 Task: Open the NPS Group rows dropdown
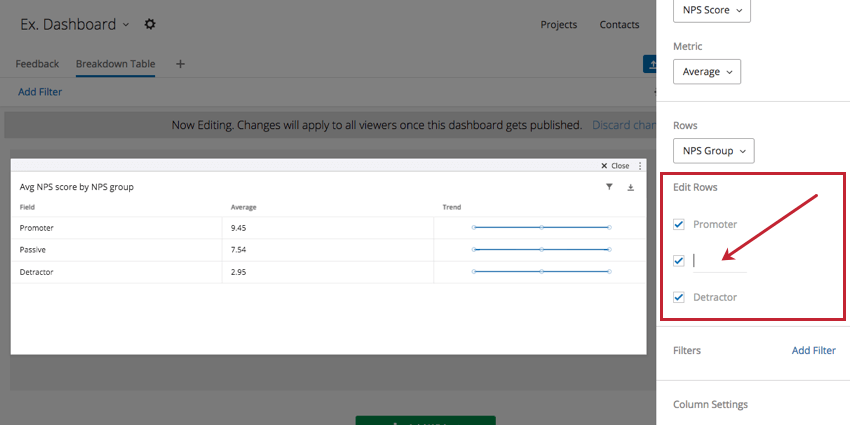click(713, 151)
